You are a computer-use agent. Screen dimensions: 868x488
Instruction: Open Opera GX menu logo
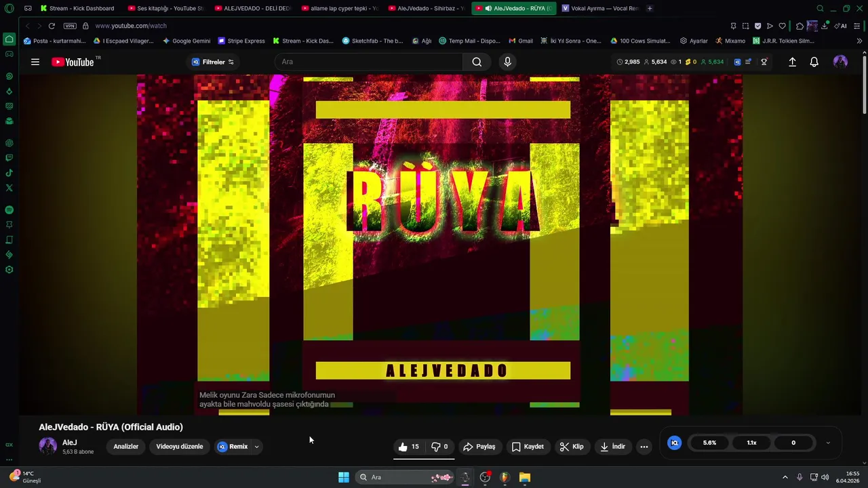[9, 9]
